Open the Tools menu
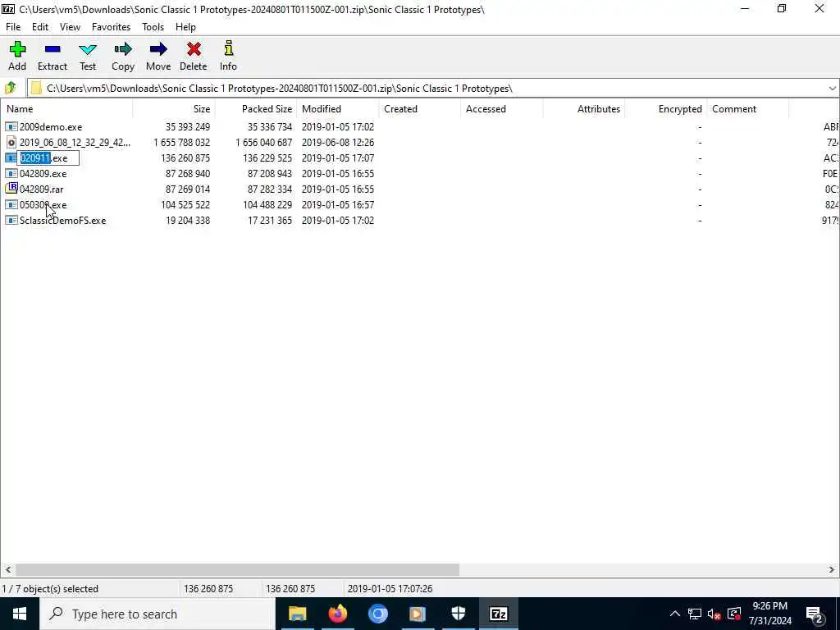The image size is (840, 630). coord(153,27)
